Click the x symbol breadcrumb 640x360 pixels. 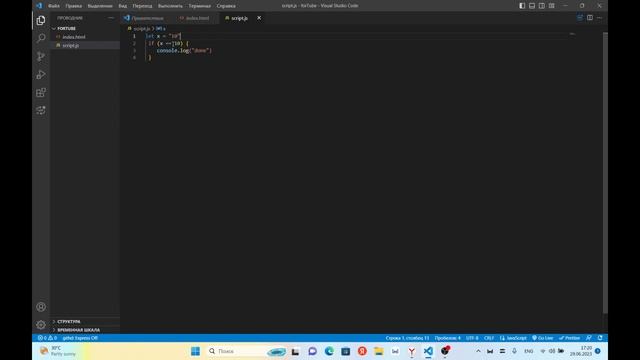pos(160,29)
